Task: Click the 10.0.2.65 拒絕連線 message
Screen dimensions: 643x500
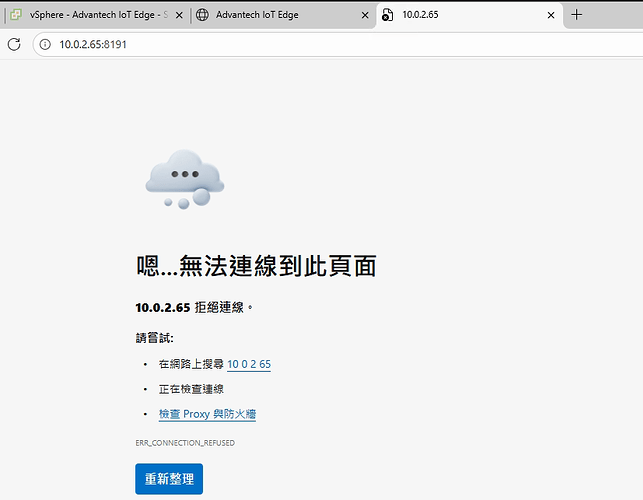Action: click(194, 307)
